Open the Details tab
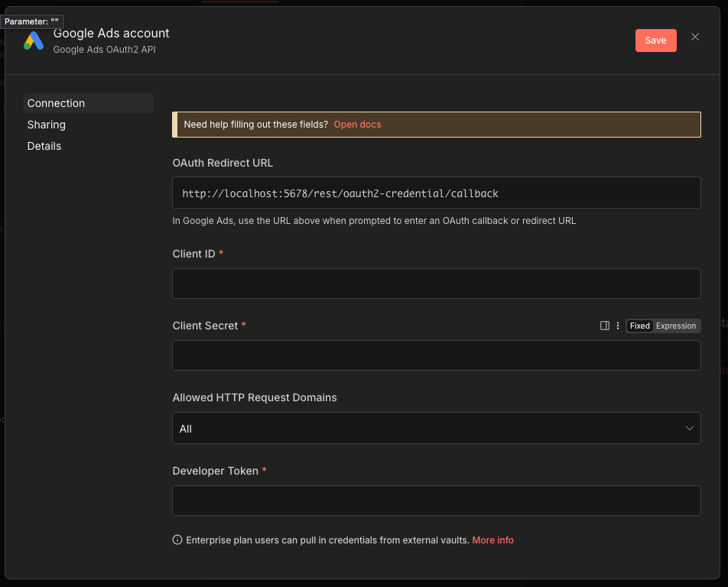The height and width of the screenshot is (587, 728). point(44,146)
